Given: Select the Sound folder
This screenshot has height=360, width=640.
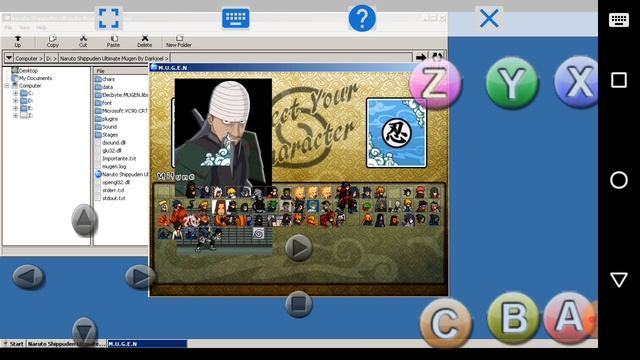Looking at the screenshot, I should click(106, 127).
